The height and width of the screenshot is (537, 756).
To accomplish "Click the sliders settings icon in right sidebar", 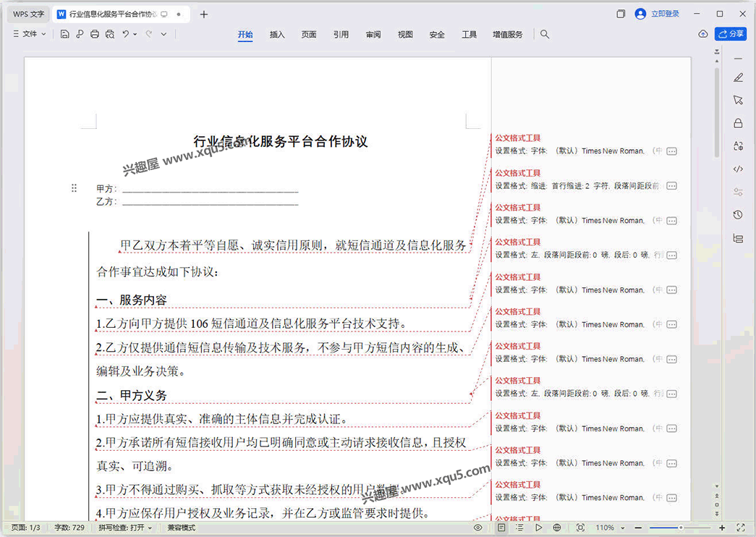I will pos(738,192).
